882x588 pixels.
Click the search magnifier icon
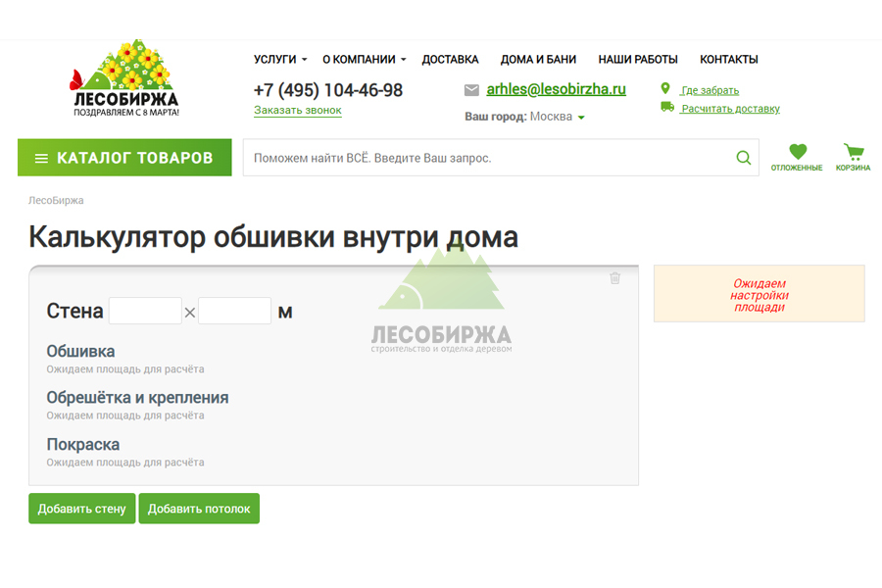(x=743, y=158)
